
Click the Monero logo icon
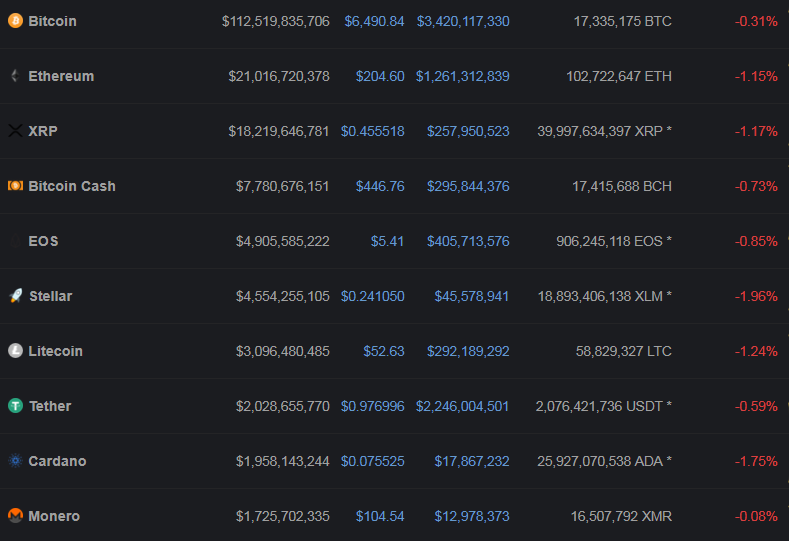15,516
